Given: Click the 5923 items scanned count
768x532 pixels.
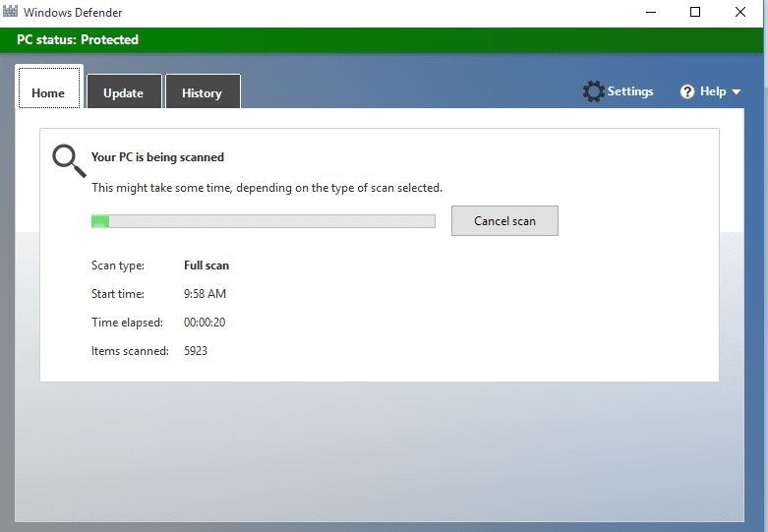Looking at the screenshot, I should [196, 351].
